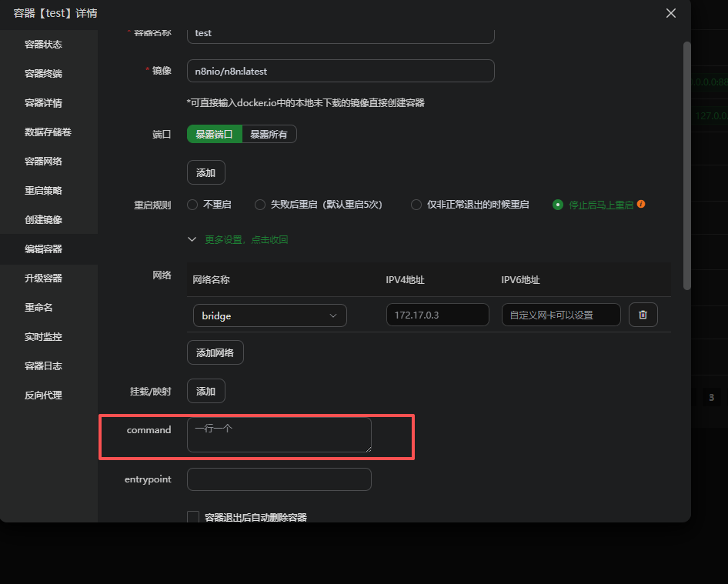The width and height of the screenshot is (728, 584).
Task: Select the 不重启 restart policy radio
Action: point(192,205)
